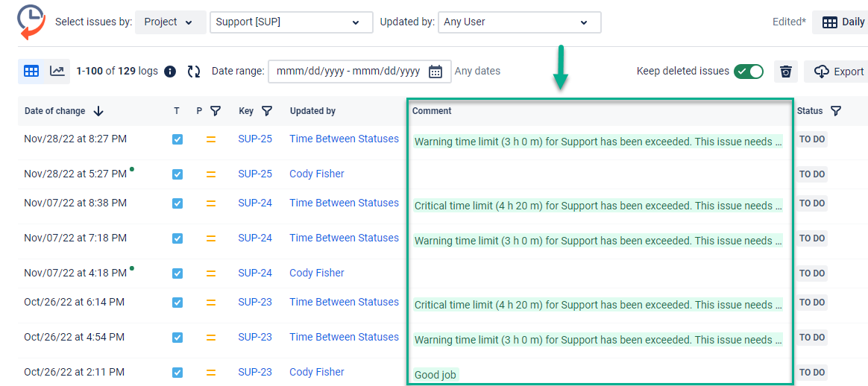Click priority icon for Nov/07/22 8:38 PM row
Viewport: 868px width, 386px height.
tap(211, 203)
